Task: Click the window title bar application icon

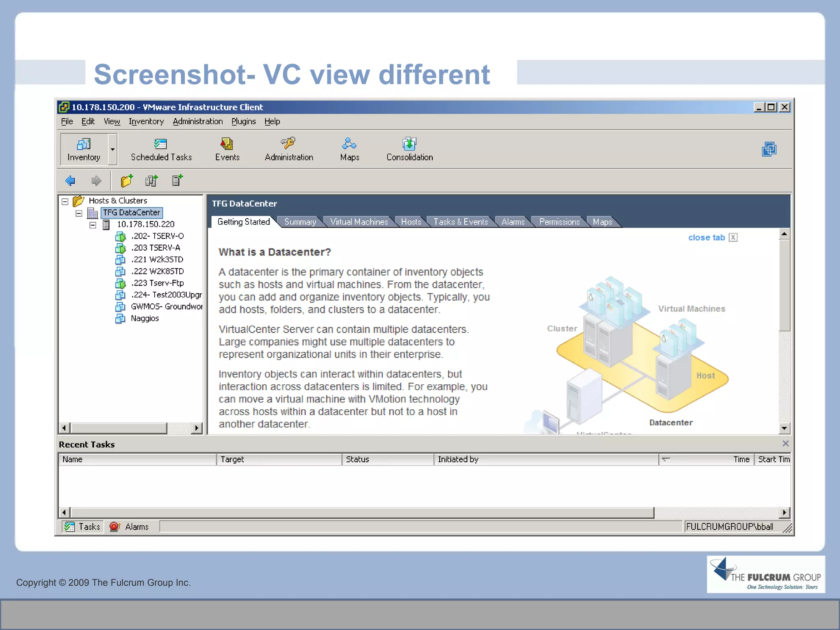Action: coord(64,107)
